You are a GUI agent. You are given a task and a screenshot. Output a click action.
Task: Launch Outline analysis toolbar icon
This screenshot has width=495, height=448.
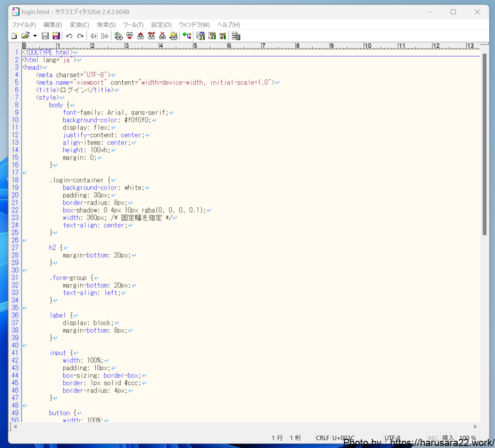[187, 36]
